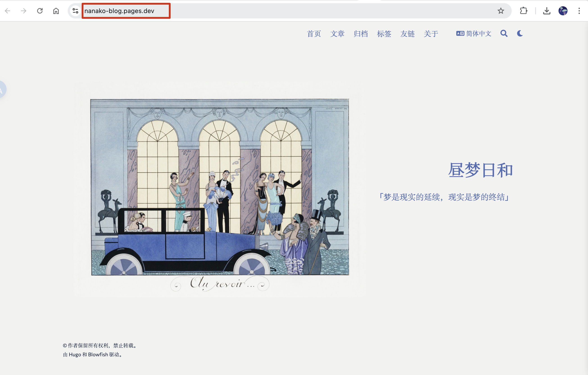Viewport: 588px width, 375px height.
Task: Open the extensions puzzle icon
Action: coord(524,11)
